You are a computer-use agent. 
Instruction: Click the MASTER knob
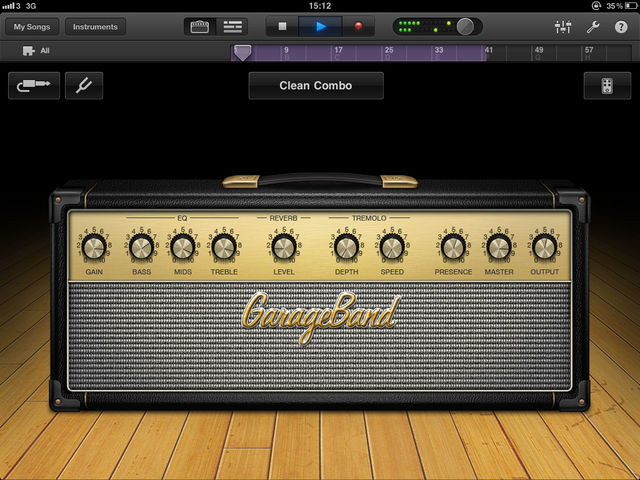click(x=499, y=248)
